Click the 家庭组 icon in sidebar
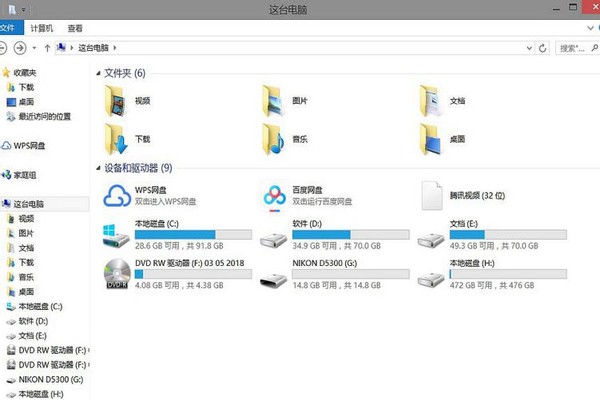Viewport: 600px width, 400px height. click(6, 175)
